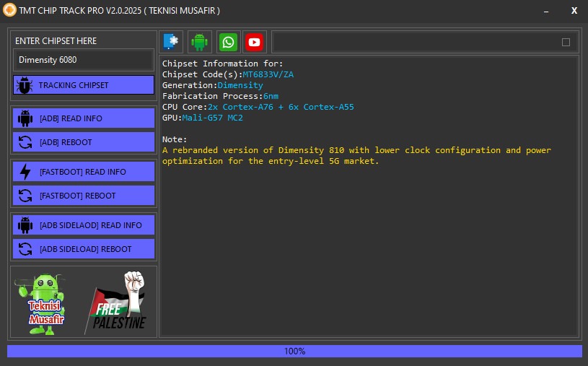Close the TMT Chip Track window
The image size is (588, 366).
[x=574, y=11]
